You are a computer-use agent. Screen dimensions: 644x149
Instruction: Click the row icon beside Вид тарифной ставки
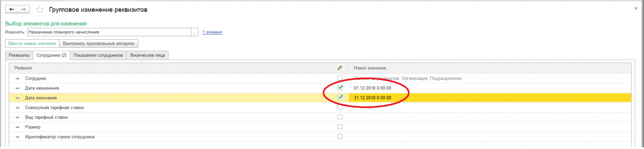coord(18,118)
